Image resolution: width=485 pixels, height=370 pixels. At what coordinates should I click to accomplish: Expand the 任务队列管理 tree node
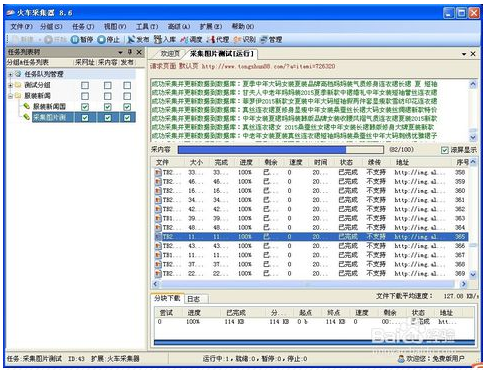pyautogui.click(x=10, y=74)
